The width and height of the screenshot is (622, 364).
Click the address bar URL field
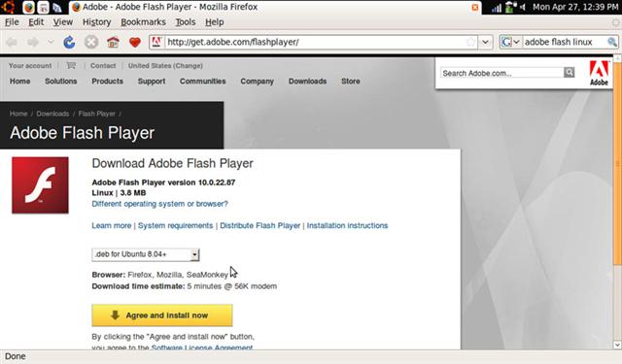tap(313, 42)
